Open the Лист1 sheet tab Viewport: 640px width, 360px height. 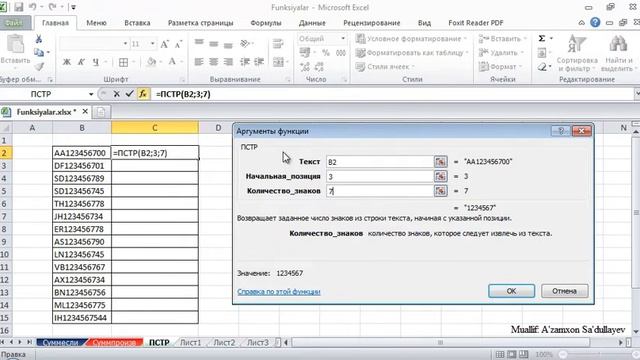point(191,342)
